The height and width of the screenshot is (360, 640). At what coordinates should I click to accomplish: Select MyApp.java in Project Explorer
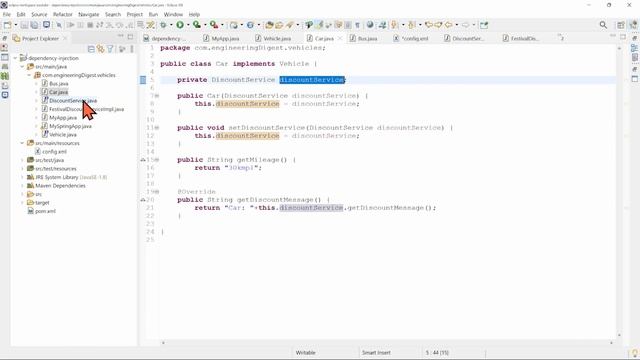click(x=62, y=118)
